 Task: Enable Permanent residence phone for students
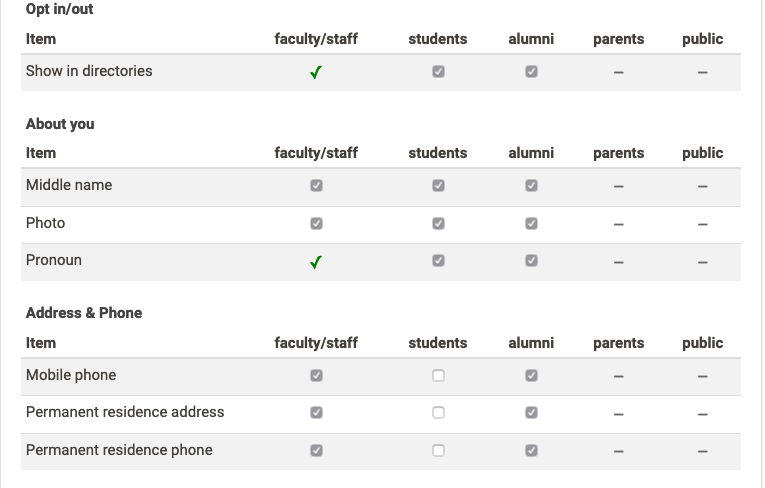tap(438, 450)
